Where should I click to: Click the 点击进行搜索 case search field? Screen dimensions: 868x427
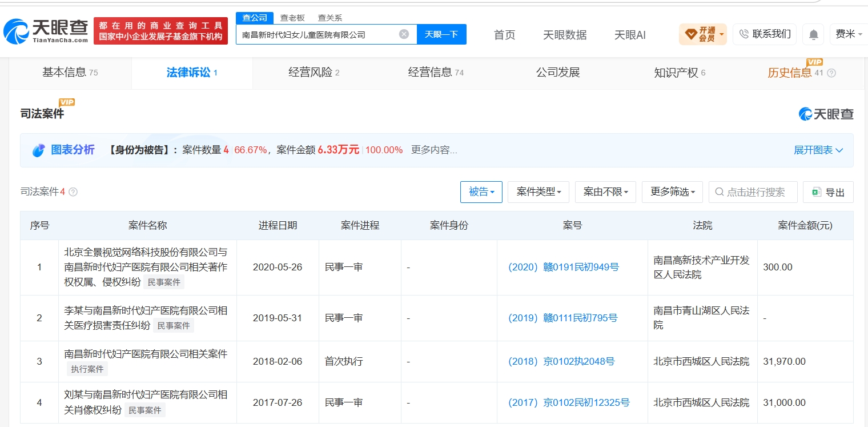point(753,192)
